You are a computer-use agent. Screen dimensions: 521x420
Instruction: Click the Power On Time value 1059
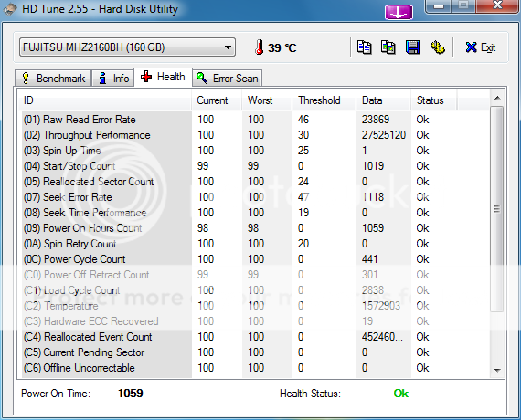click(x=130, y=394)
